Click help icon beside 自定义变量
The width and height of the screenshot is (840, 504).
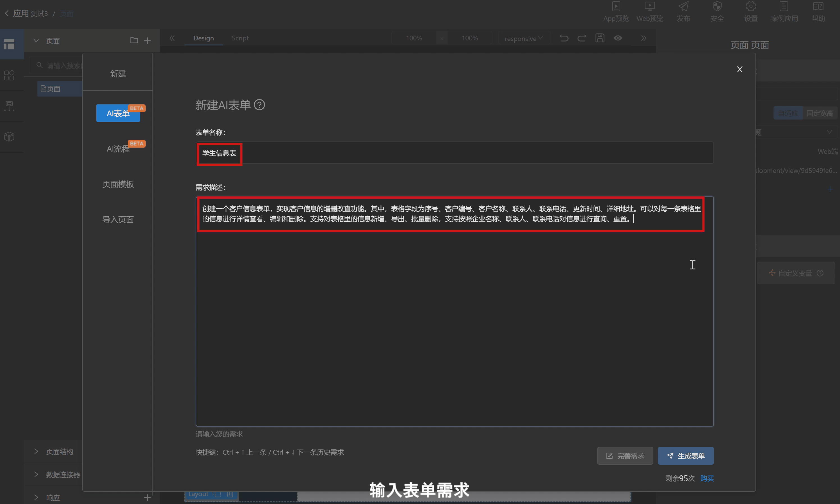coord(820,273)
